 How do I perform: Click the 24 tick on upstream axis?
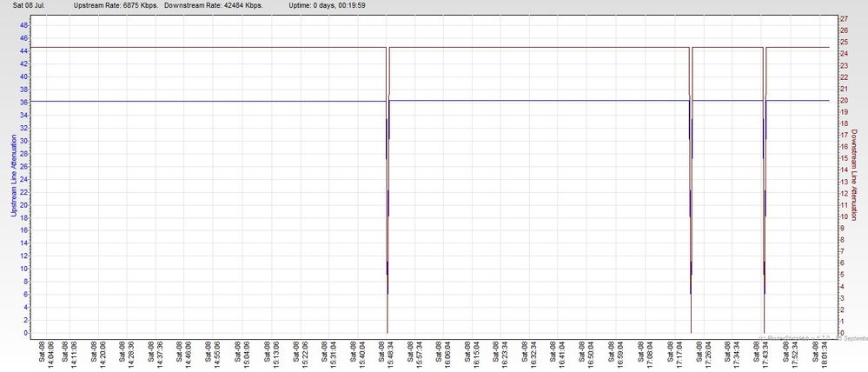23,179
